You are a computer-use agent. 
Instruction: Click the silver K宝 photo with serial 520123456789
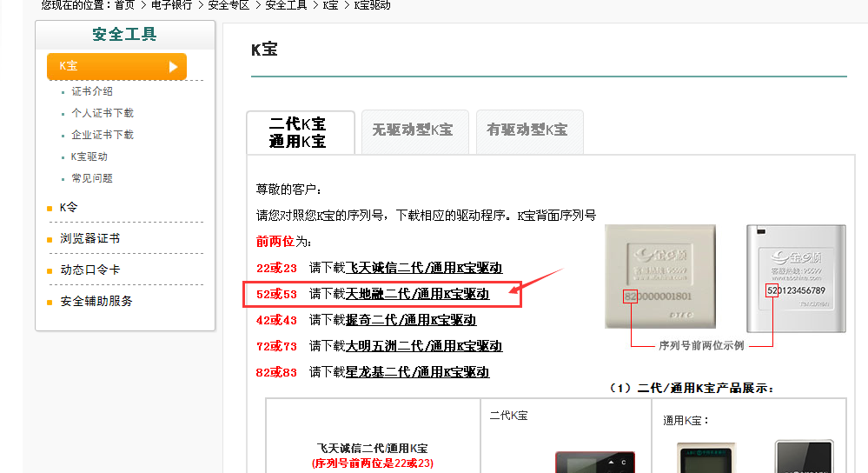[x=796, y=278]
